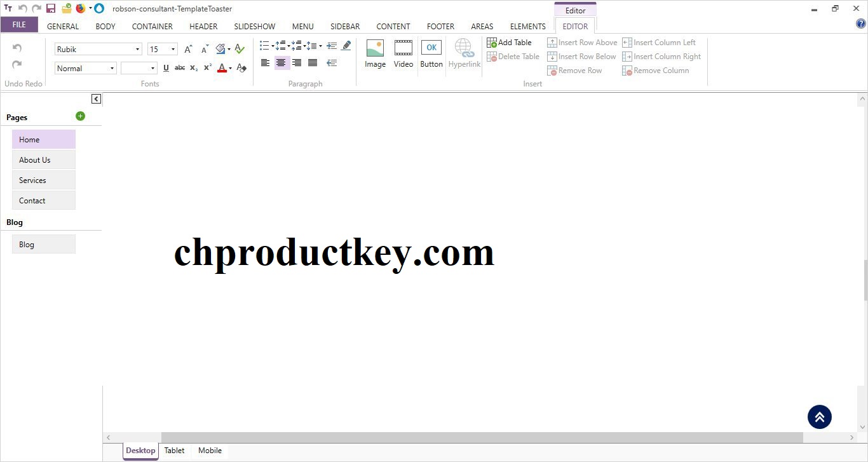The width and height of the screenshot is (868, 462).
Task: Toggle subscript formatting
Action: click(194, 68)
